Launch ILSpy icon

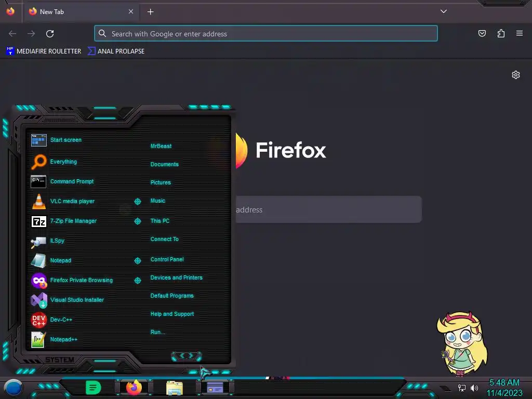point(38,241)
